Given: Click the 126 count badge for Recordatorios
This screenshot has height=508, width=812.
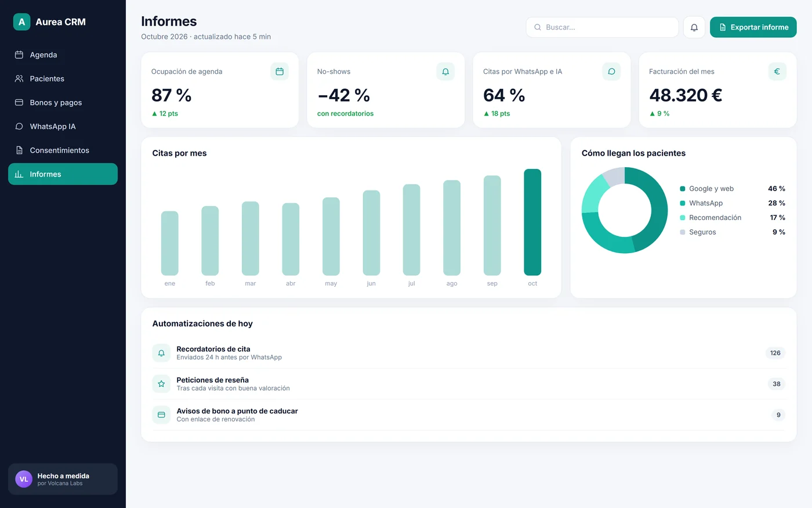Looking at the screenshot, I should (775, 353).
